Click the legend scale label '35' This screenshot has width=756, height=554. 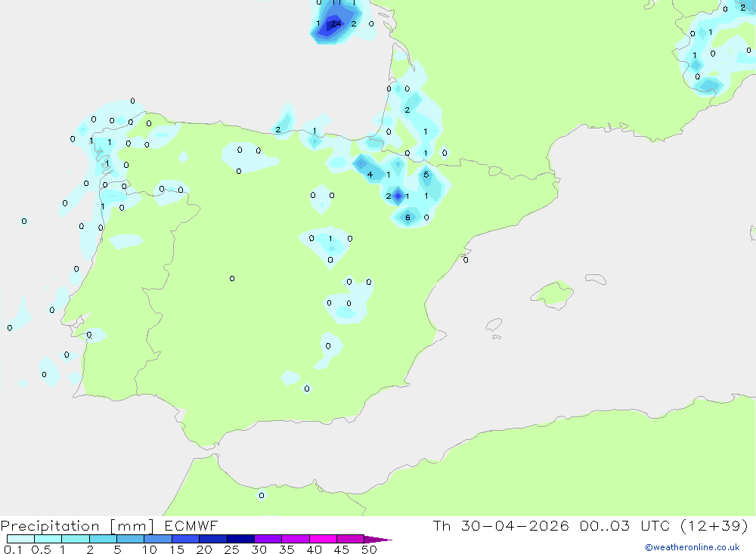pos(287,549)
